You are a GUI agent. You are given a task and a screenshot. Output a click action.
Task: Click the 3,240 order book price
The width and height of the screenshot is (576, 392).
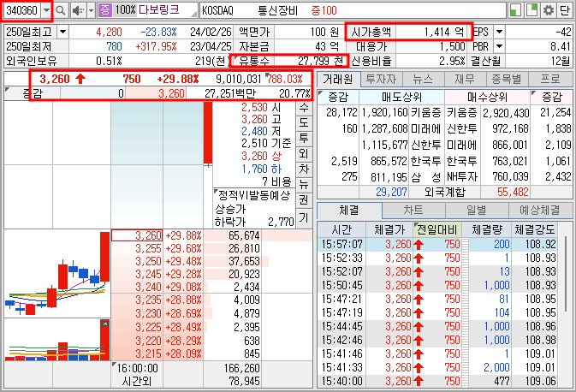[x=148, y=287]
